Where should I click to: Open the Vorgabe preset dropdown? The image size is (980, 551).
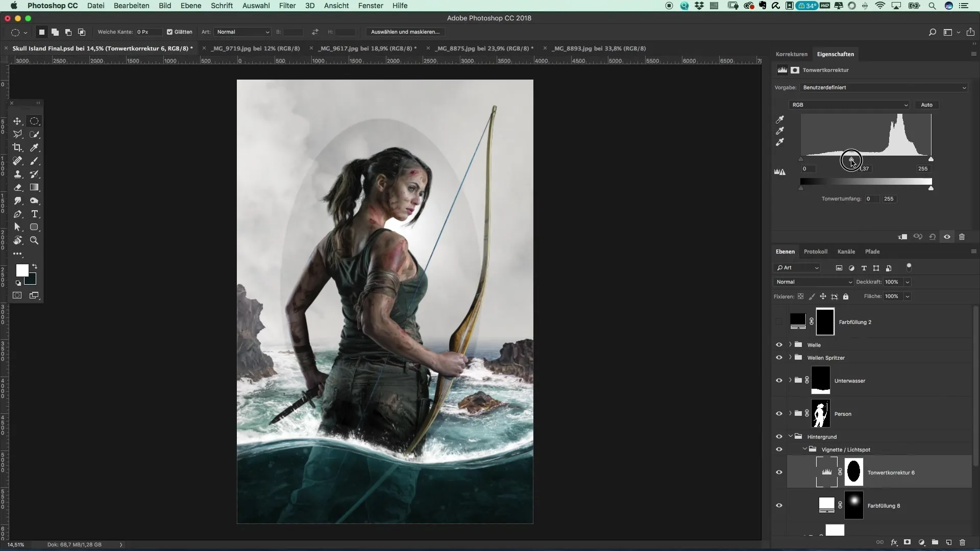tap(884, 88)
